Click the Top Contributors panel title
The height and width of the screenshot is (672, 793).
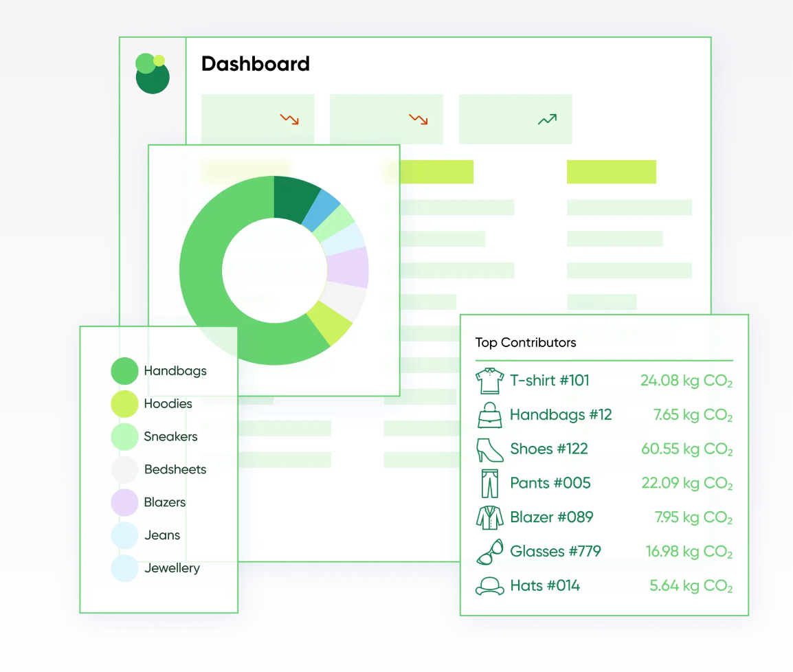[x=526, y=343]
